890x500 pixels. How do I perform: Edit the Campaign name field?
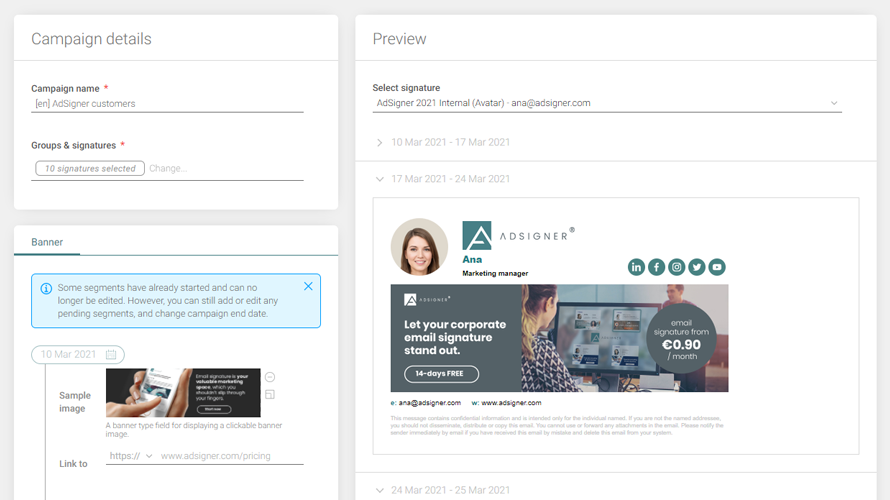click(x=167, y=104)
